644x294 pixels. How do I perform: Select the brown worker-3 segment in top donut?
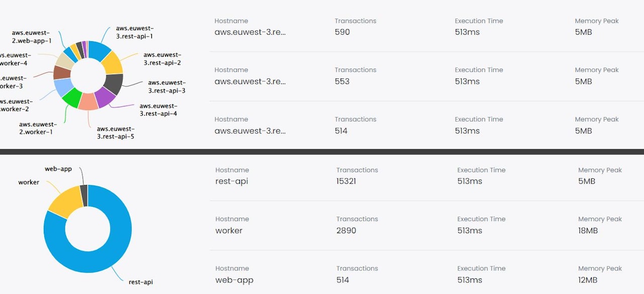(61, 72)
